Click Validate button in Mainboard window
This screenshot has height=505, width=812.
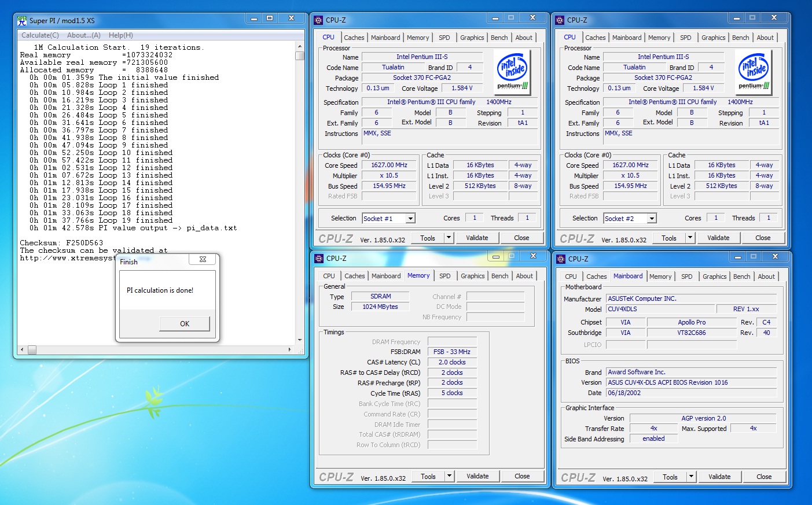click(719, 477)
